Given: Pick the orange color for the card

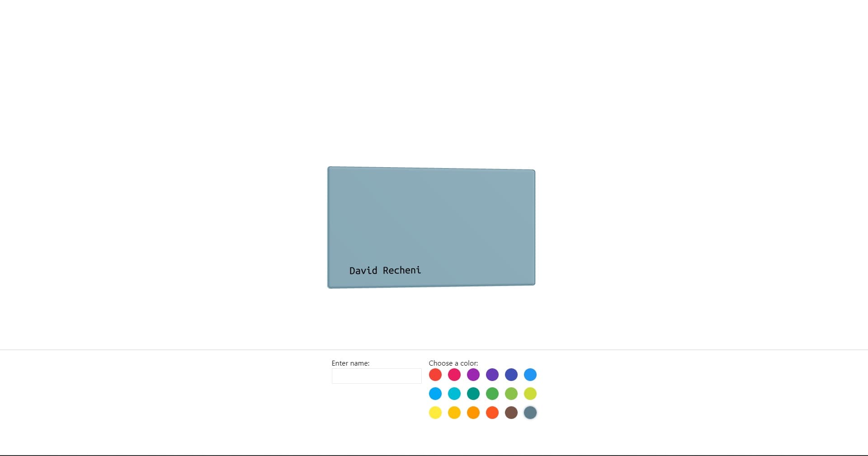Looking at the screenshot, I should tap(473, 413).
